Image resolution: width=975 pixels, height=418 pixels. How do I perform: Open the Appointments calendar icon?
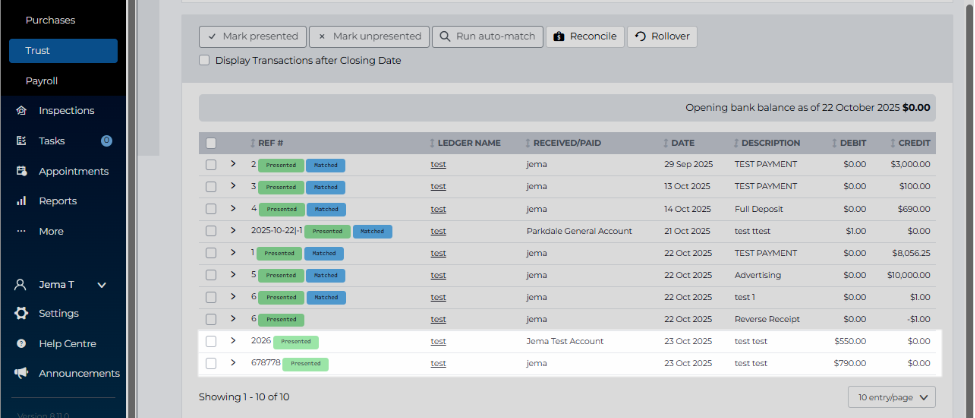pos(21,171)
